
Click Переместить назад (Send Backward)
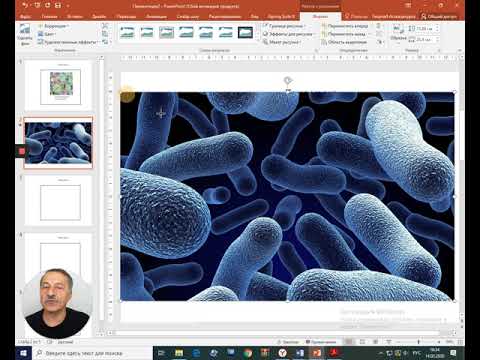[344, 34]
